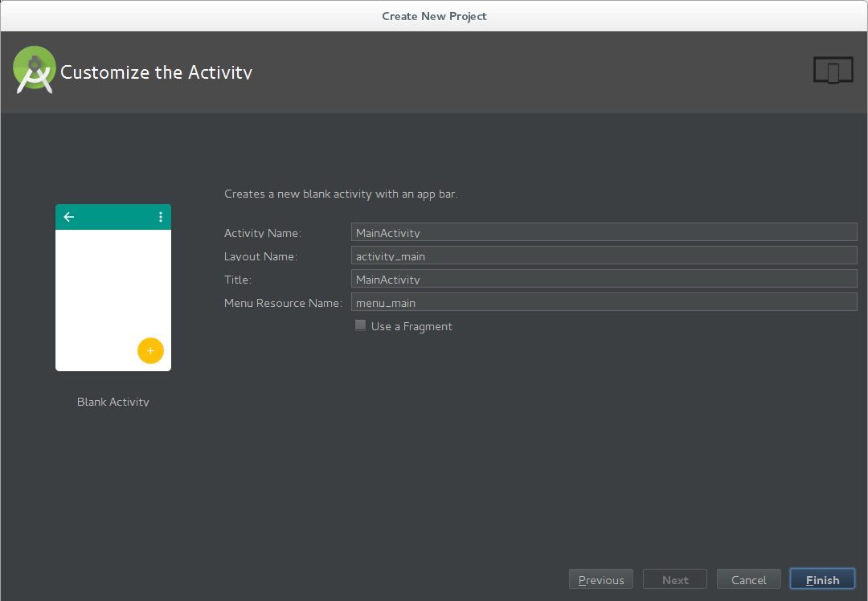Click the 'Layout Name:' label
Viewport: 868px width, 601px height.
260,256
